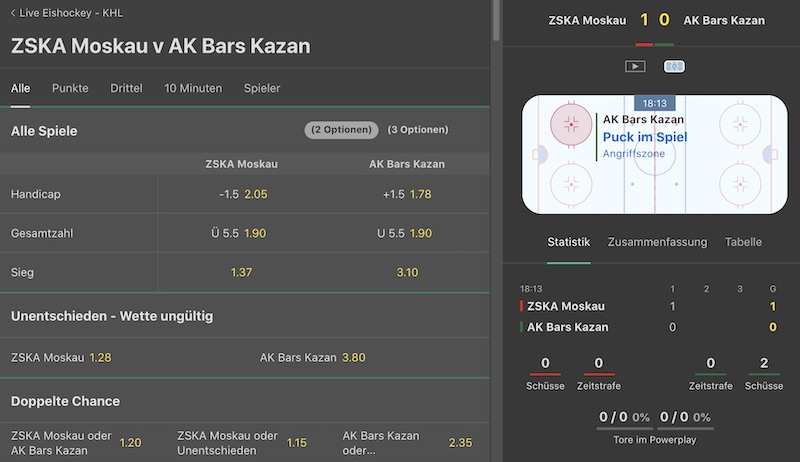Viewport: 800px width, 462px height.
Task: Click the Puck im Spiel status text
Action: [645, 137]
